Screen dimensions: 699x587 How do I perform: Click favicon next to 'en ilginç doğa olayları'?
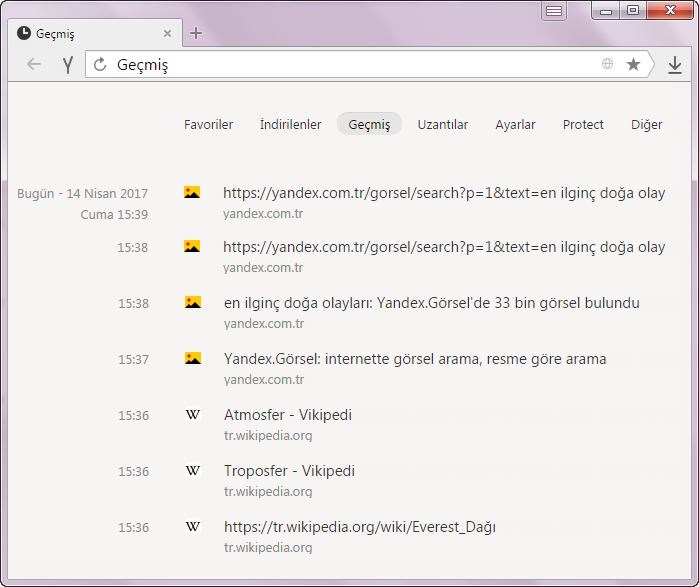(193, 302)
